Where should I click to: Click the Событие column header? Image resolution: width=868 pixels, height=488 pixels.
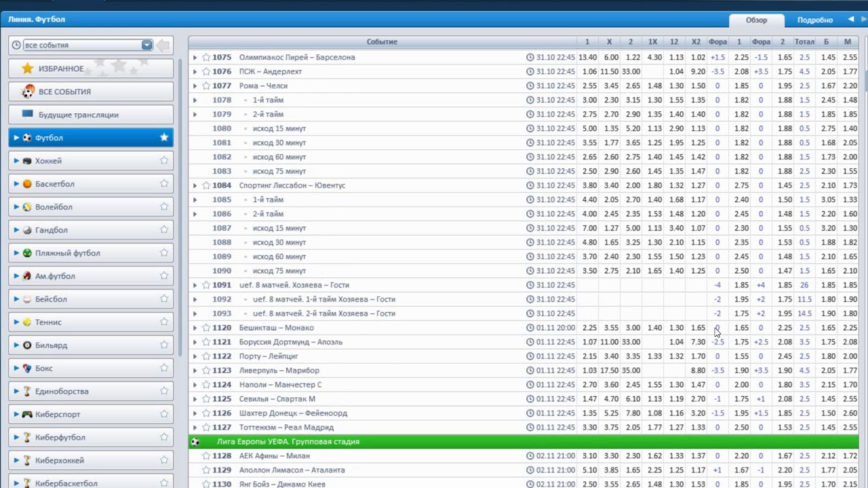click(x=382, y=42)
